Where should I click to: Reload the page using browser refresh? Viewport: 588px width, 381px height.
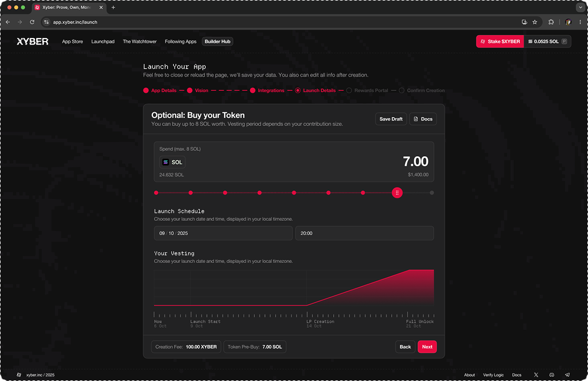[x=33, y=22]
